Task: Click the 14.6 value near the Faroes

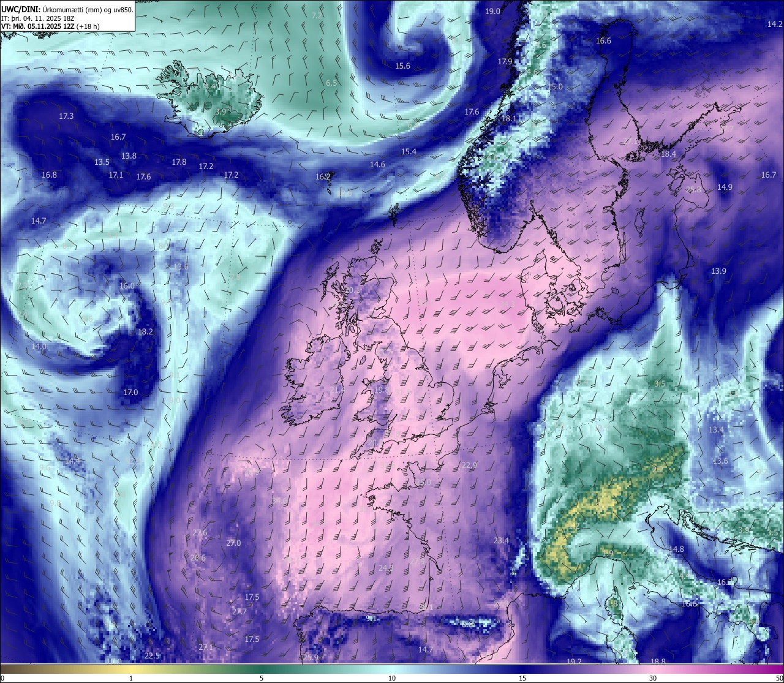Action: click(377, 165)
